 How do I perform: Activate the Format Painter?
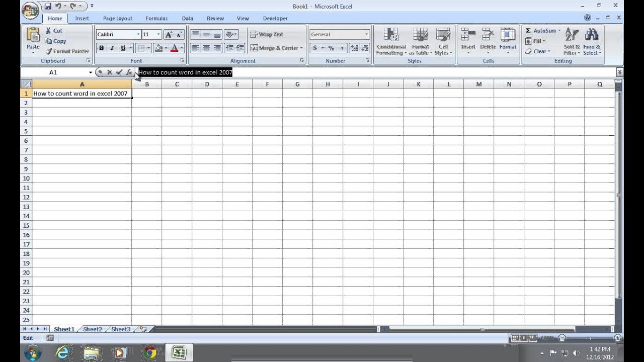67,51
